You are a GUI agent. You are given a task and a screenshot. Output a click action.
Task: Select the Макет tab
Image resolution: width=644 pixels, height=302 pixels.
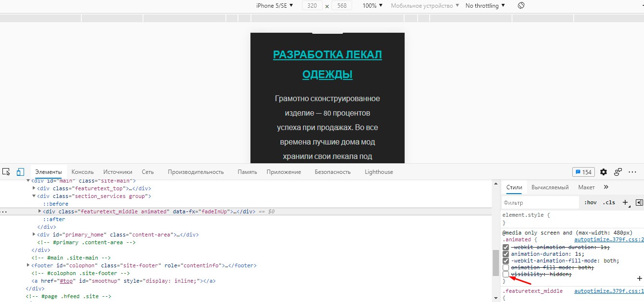coord(587,187)
